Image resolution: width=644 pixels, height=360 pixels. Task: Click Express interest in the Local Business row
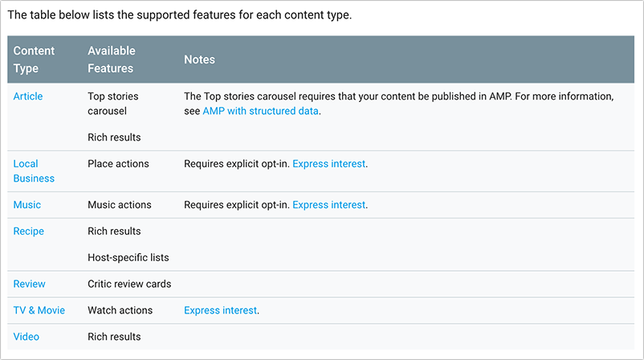tap(328, 164)
